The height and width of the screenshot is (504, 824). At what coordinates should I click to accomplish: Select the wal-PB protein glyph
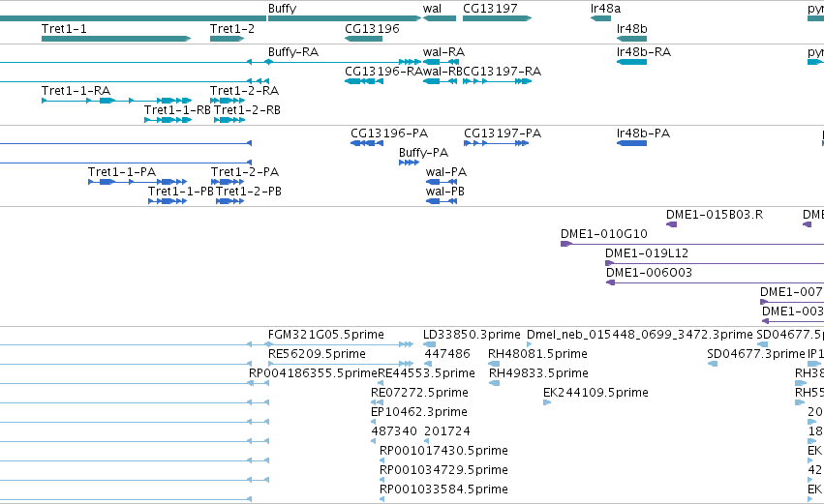pos(442,201)
